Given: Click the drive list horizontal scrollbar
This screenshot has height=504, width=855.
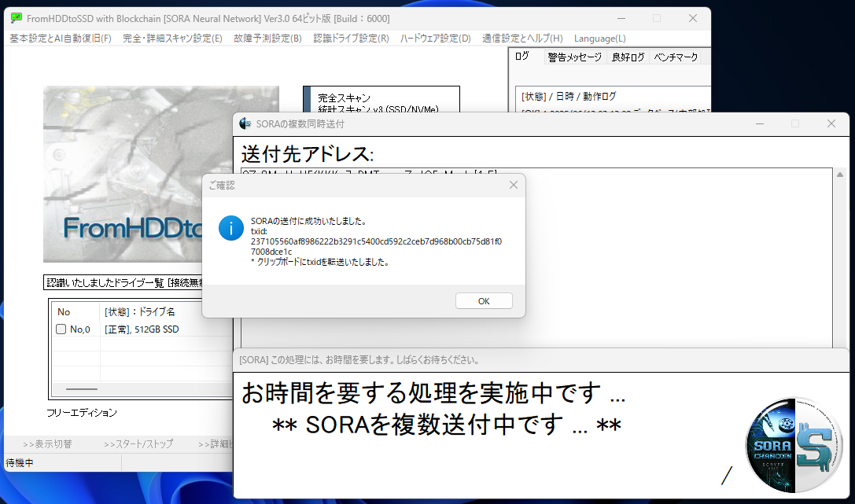Looking at the screenshot, I should pyautogui.click(x=82, y=389).
